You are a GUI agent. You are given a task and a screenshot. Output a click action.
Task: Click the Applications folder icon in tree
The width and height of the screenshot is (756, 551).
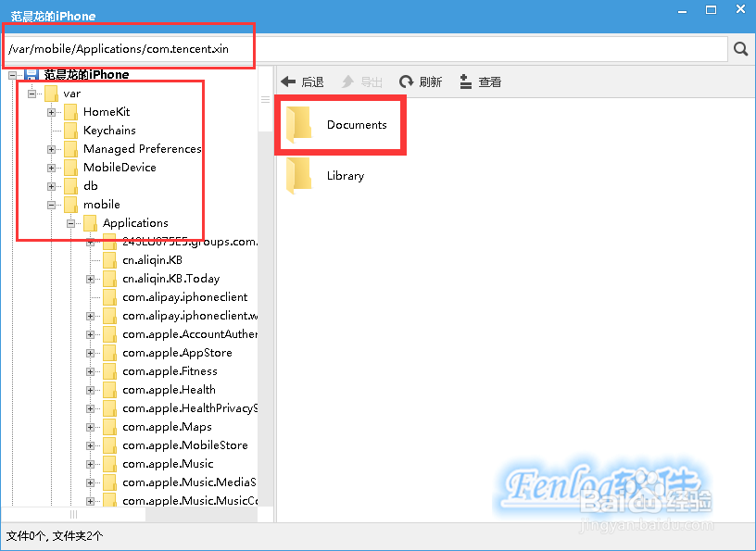click(90, 223)
